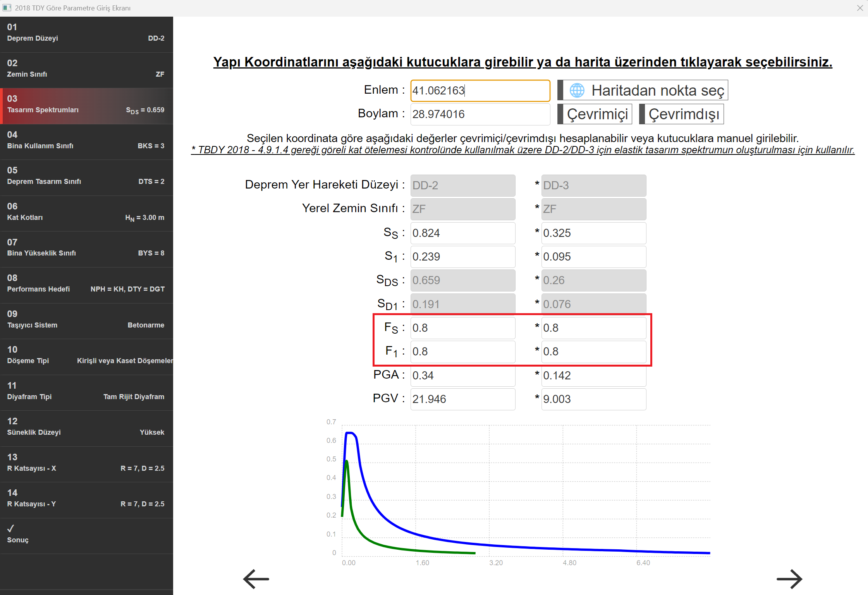Image resolution: width=868 pixels, height=595 pixels.
Task: Select the 13 R Katsayısı - X step
Action: [x=86, y=463]
